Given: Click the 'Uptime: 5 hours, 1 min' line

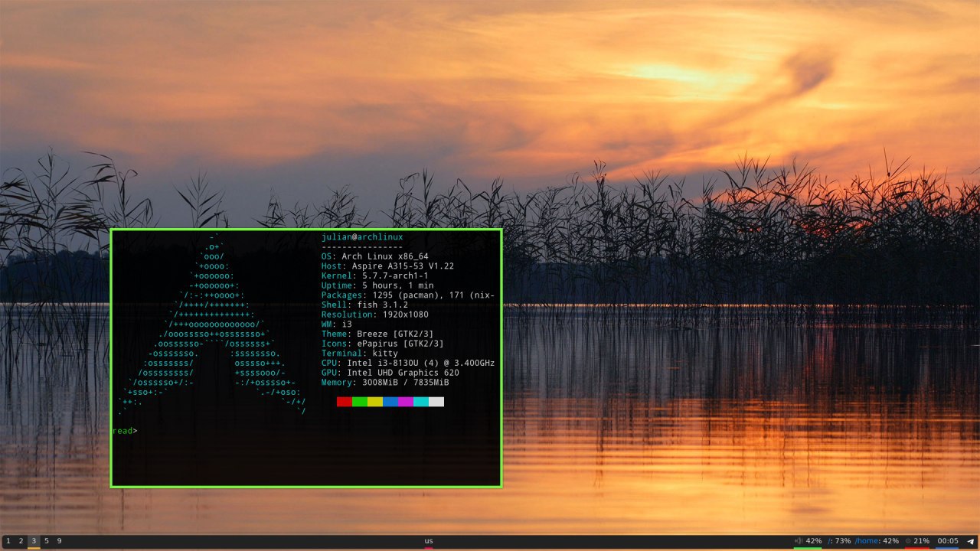Looking at the screenshot, I should click(x=377, y=285).
